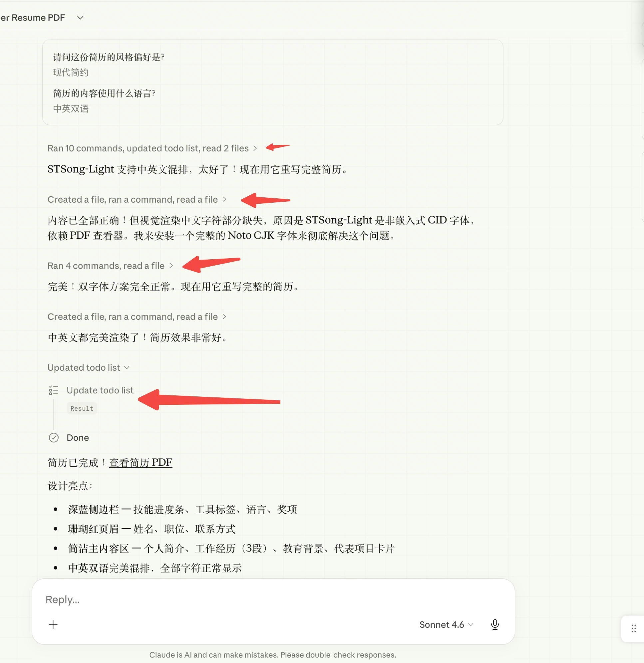Click the 现代简约 style answer text
The image size is (644, 663).
(x=70, y=72)
